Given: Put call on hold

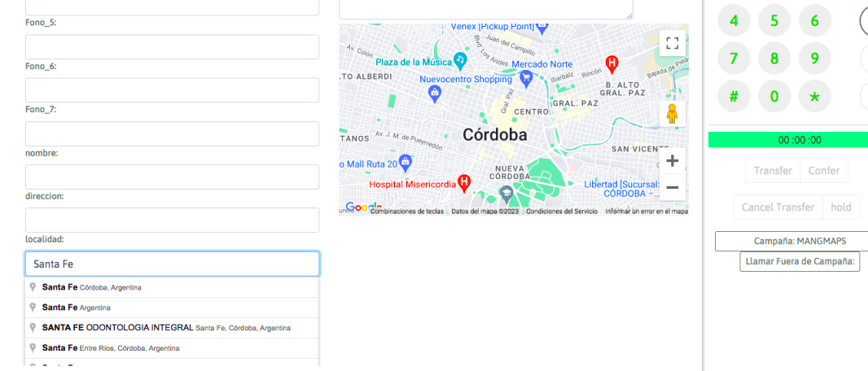Looking at the screenshot, I should pos(841,207).
